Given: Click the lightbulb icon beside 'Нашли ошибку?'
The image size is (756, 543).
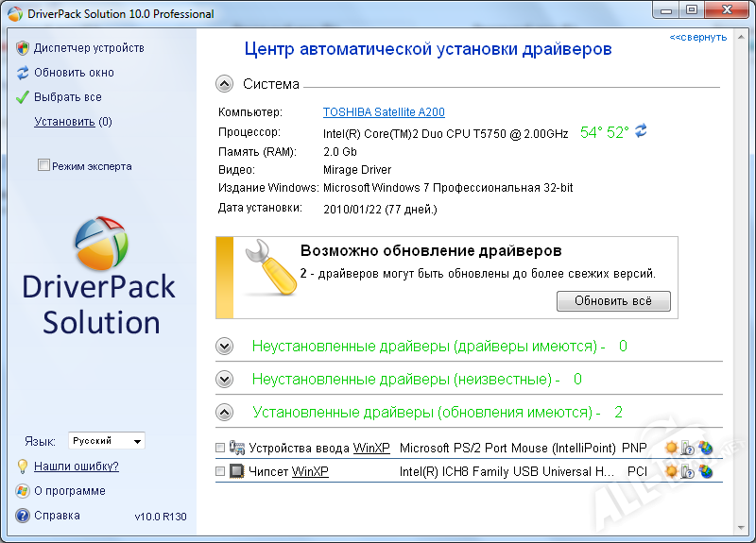Looking at the screenshot, I should pos(23,467).
